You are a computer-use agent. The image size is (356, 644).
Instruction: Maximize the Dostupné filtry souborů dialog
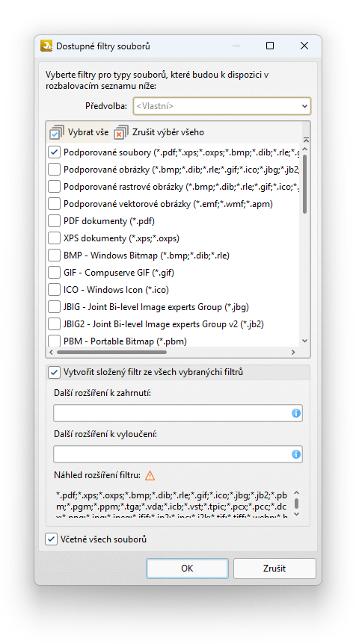270,46
